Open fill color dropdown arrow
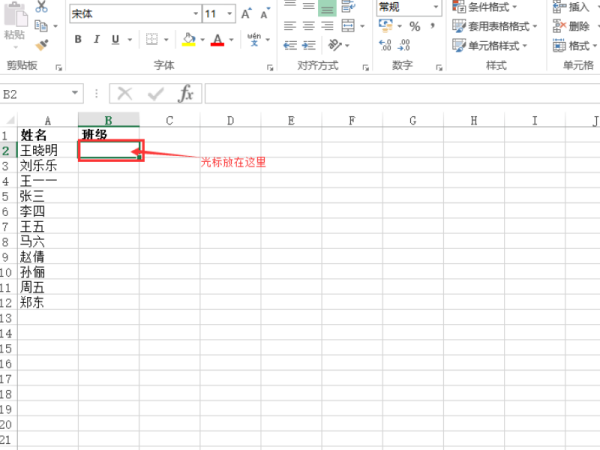The width and height of the screenshot is (600, 450). coord(202,39)
